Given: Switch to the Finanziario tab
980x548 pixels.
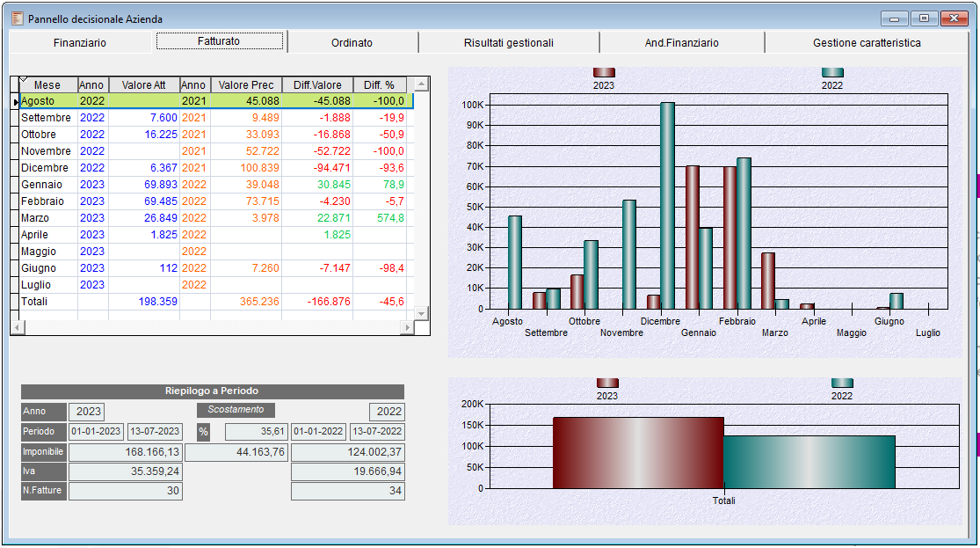Looking at the screenshot, I should [80, 42].
